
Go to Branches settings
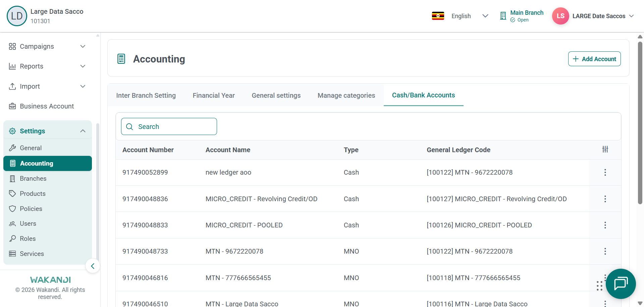(x=48, y=179)
